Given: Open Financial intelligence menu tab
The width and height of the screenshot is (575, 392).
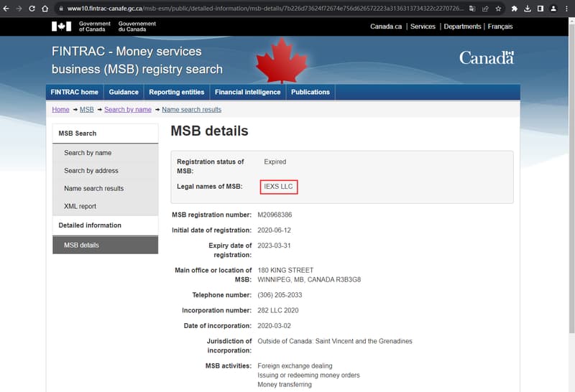Looking at the screenshot, I should coord(247,92).
